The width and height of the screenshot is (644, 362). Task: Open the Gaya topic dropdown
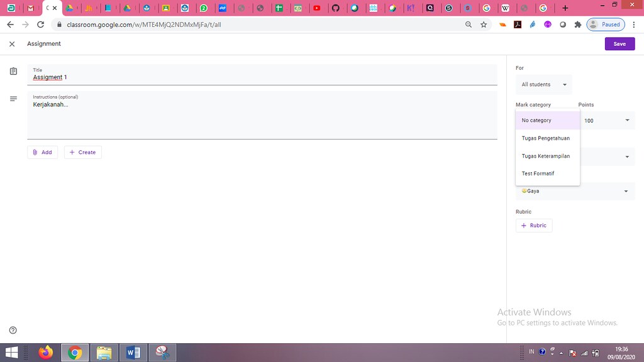coord(575,191)
